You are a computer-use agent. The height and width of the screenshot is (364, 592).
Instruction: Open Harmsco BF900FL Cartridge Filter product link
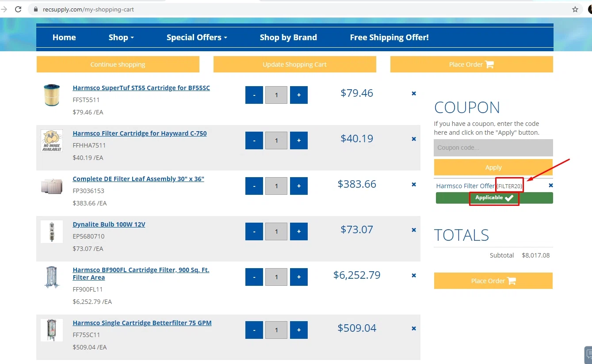coord(141,273)
